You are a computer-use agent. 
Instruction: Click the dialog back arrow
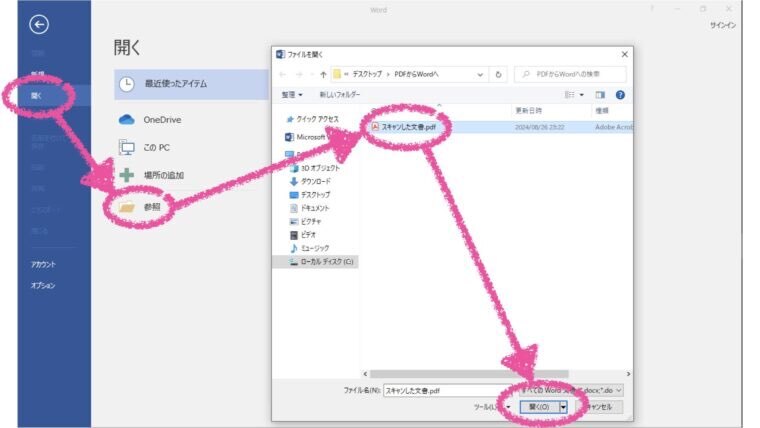click(283, 74)
